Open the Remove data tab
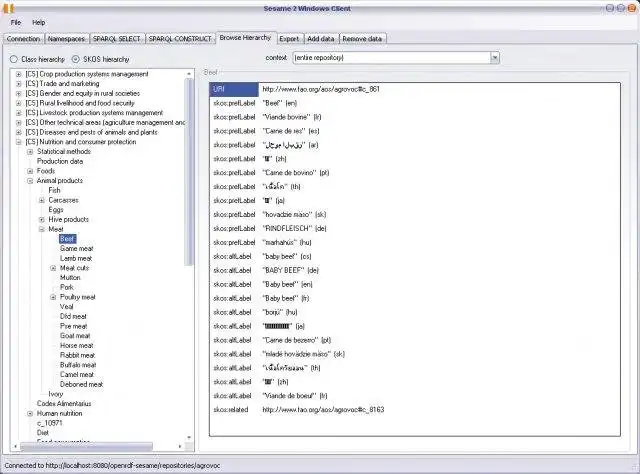This screenshot has width=640, height=474. [x=362, y=39]
